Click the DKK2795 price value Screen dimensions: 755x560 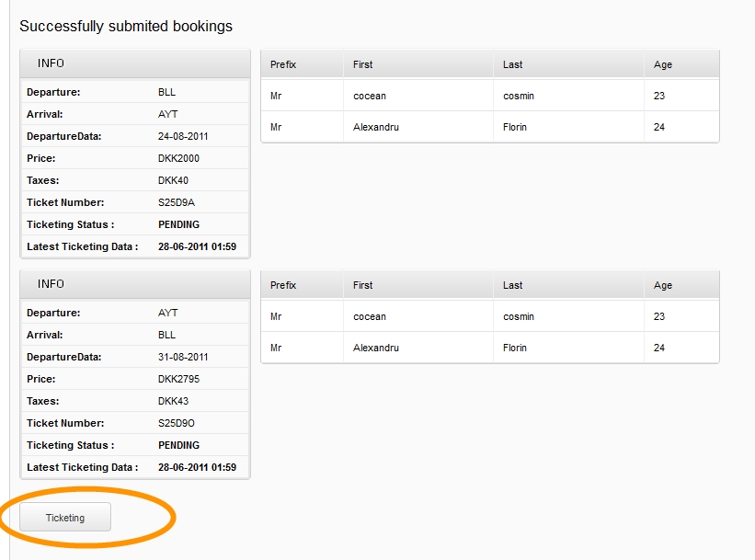point(178,379)
